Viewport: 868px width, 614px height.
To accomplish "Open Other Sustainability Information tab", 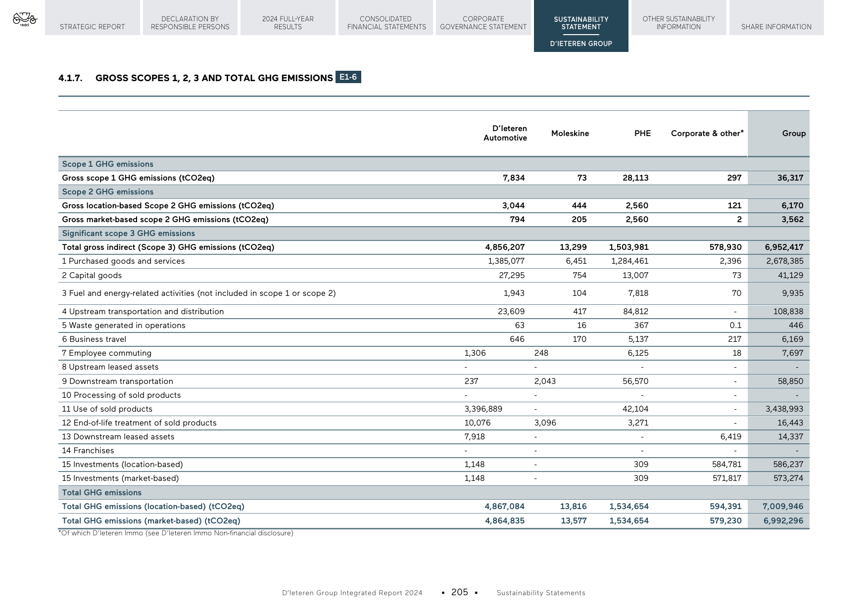I will pos(678,18).
